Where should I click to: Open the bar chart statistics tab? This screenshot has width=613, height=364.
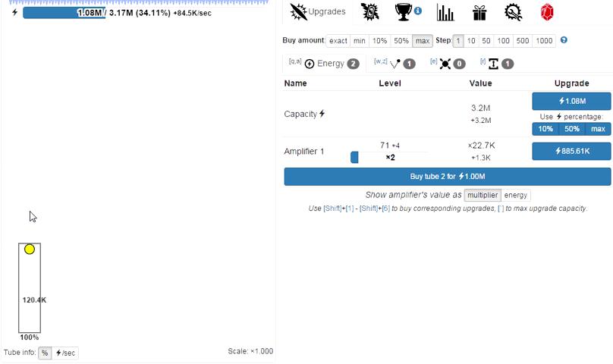[445, 12]
